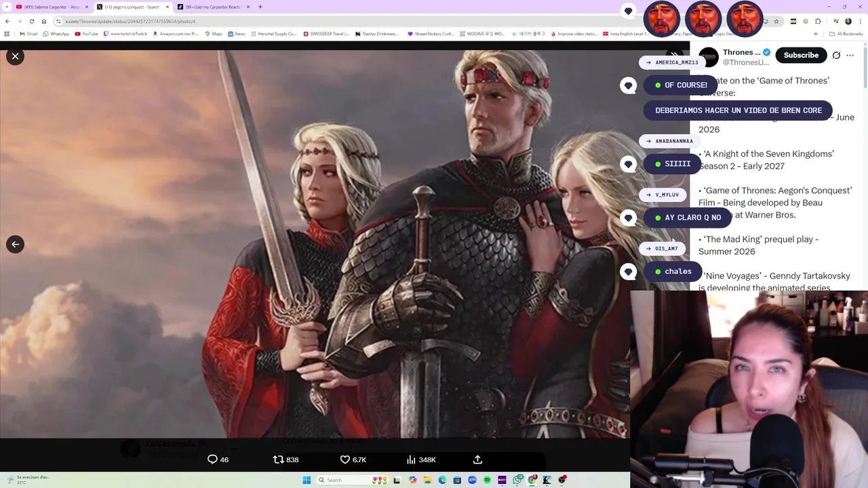
Task: Open Zoom from the taskbar
Action: tap(472, 480)
